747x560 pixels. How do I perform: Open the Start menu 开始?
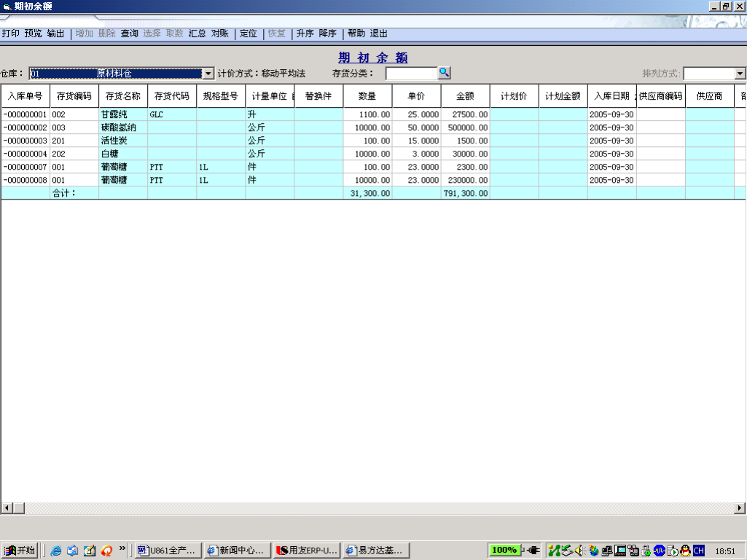click(20, 551)
